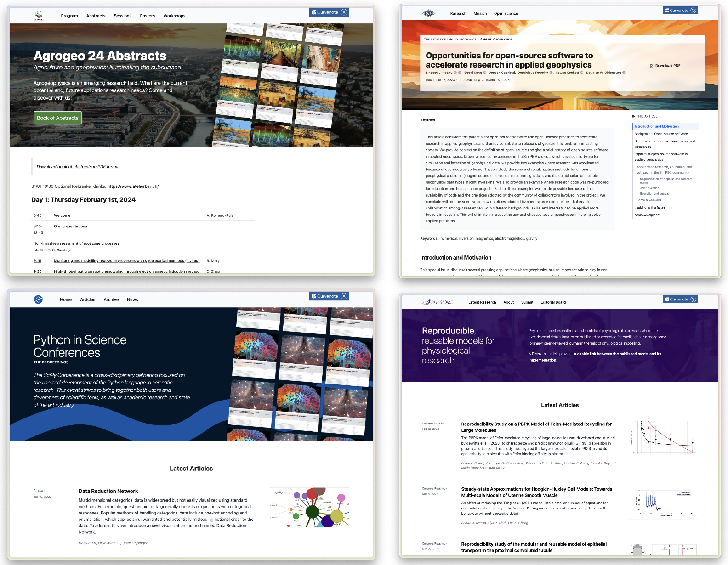728x565 pixels.
Task: Click ORCID icon beside Douglas W. Oldenburg
Action: pos(624,73)
